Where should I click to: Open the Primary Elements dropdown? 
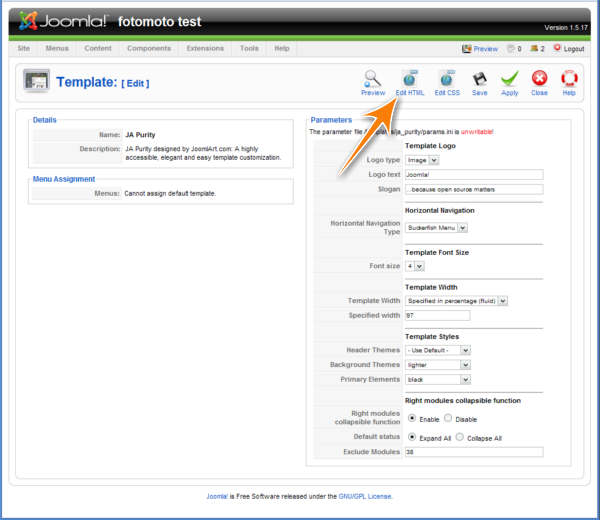[438, 380]
